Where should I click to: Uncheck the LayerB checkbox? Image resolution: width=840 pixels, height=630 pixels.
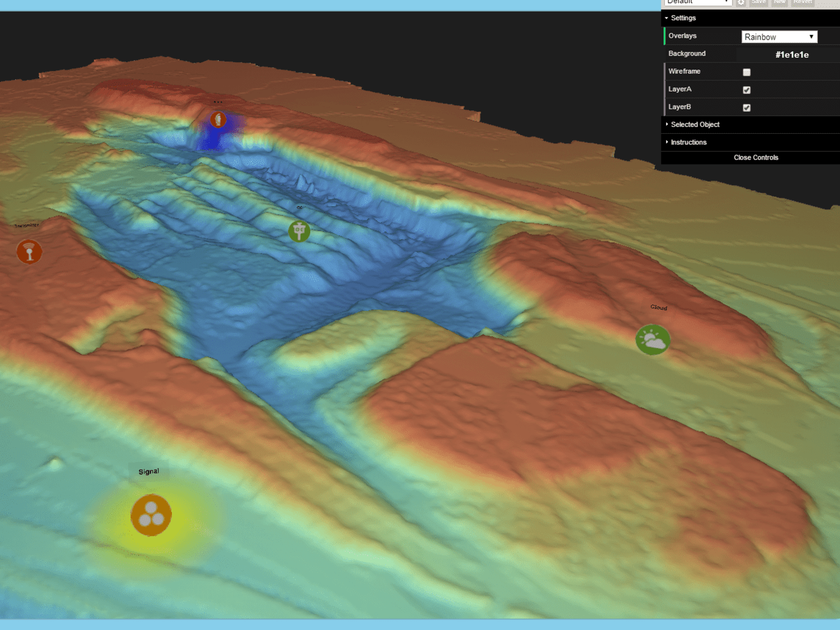click(x=746, y=108)
